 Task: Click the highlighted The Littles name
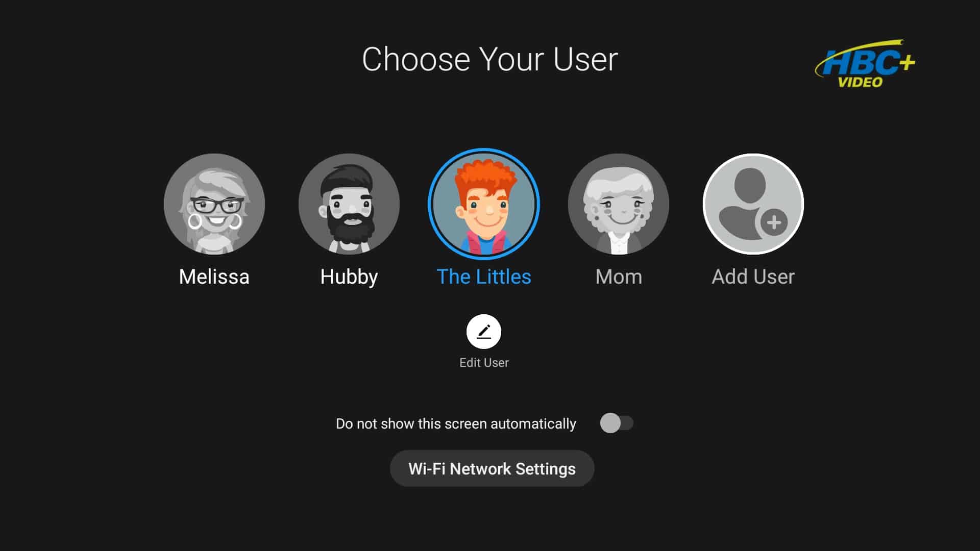click(x=484, y=277)
